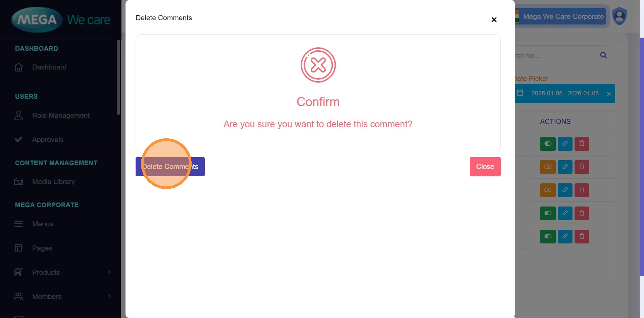Click the user profile avatar icon
The height and width of the screenshot is (318, 644).
619,16
